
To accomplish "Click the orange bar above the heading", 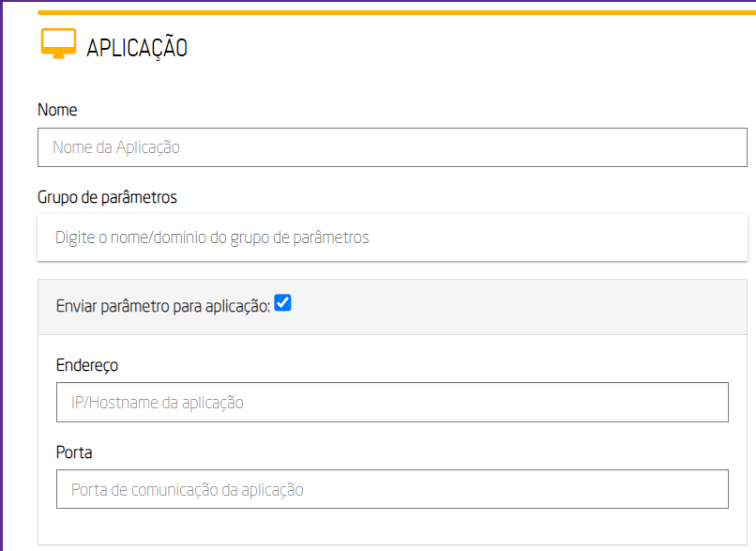I will (x=394, y=12).
